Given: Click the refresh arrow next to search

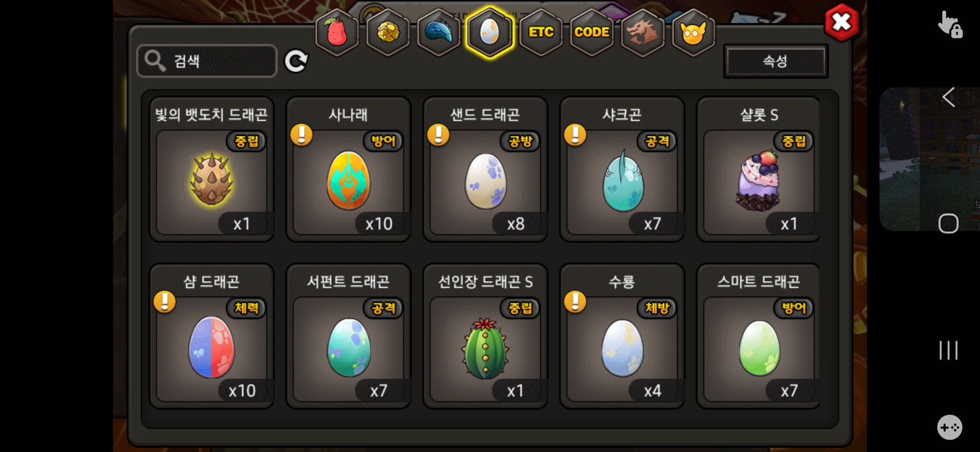Looking at the screenshot, I should point(296,62).
